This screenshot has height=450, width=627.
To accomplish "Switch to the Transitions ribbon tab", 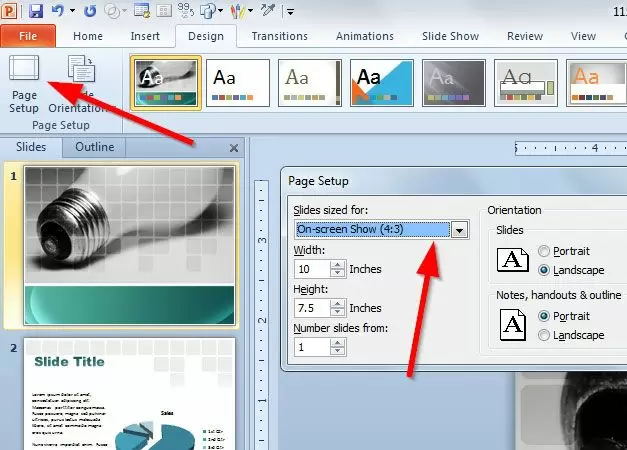I will [280, 36].
